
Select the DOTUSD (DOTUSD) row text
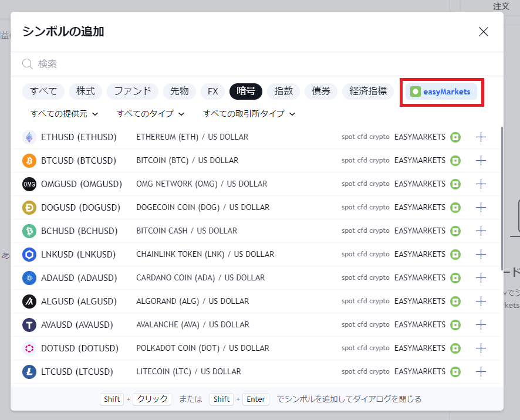(80, 348)
